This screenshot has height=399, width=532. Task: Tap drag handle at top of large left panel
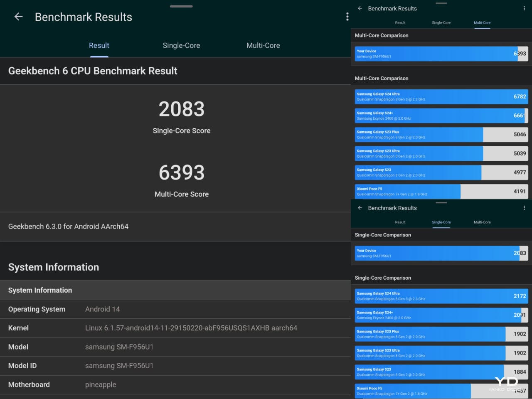(x=181, y=6)
